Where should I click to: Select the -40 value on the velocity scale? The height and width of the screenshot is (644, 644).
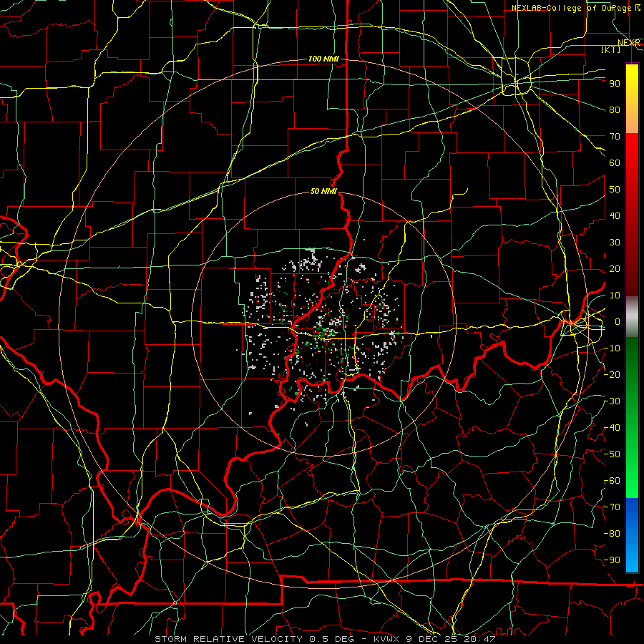coord(612,428)
